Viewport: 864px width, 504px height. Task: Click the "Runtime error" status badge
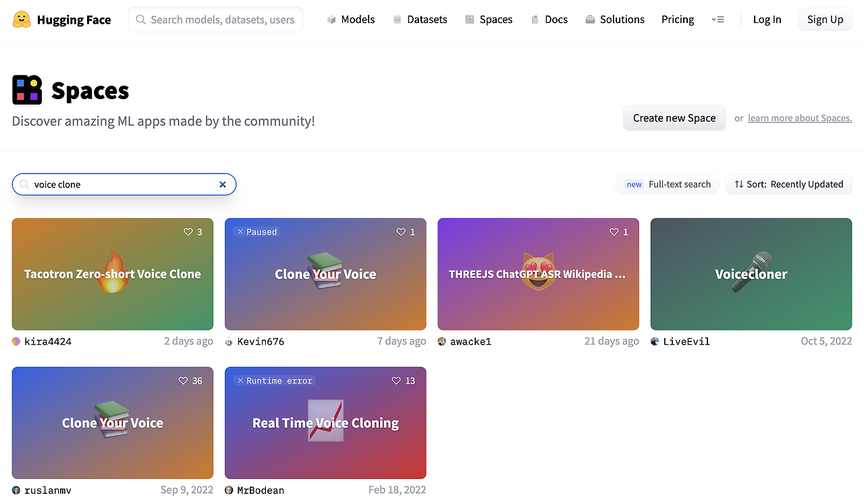274,381
